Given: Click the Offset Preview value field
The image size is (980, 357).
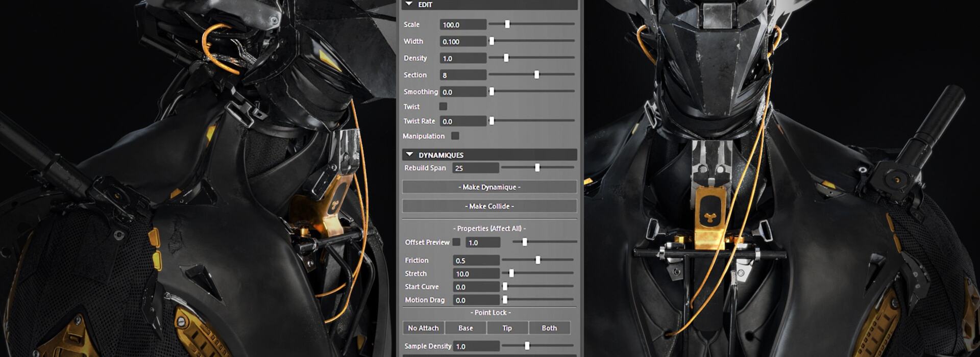Looking at the screenshot, I should pos(483,242).
